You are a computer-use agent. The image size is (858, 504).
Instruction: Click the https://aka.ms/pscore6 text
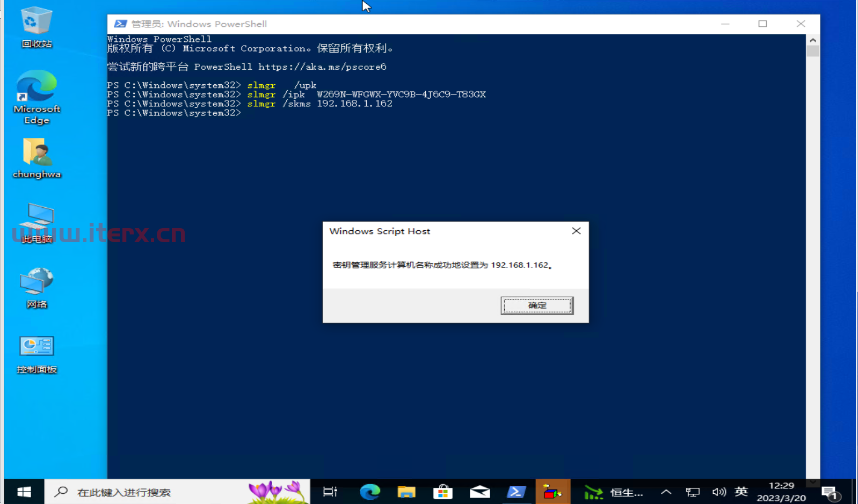click(322, 67)
